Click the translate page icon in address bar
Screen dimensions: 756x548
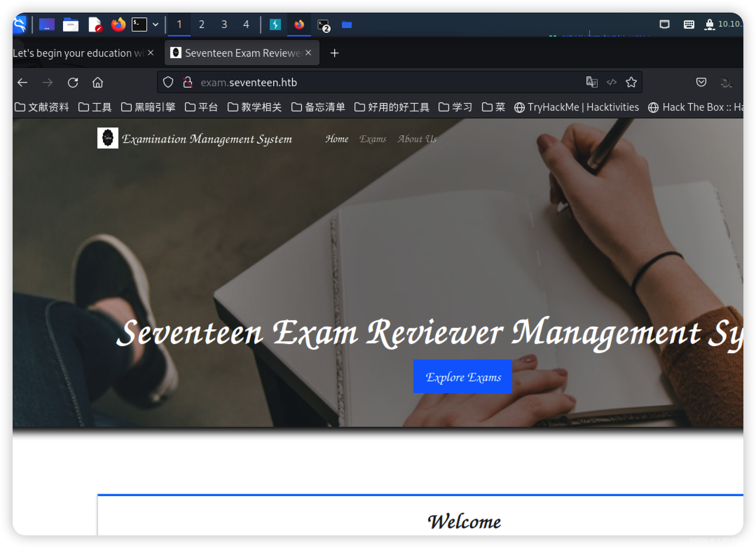click(592, 82)
